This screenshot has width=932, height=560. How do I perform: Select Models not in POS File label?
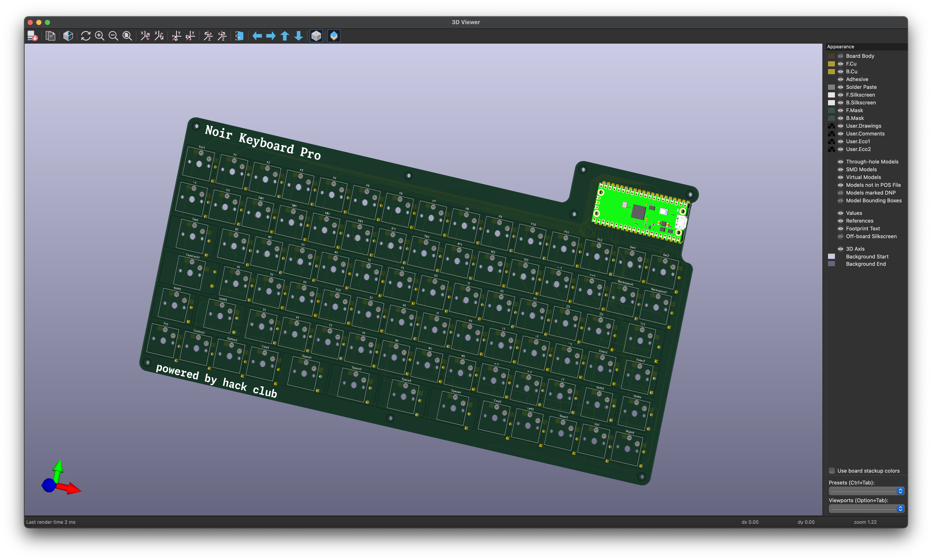873,185
